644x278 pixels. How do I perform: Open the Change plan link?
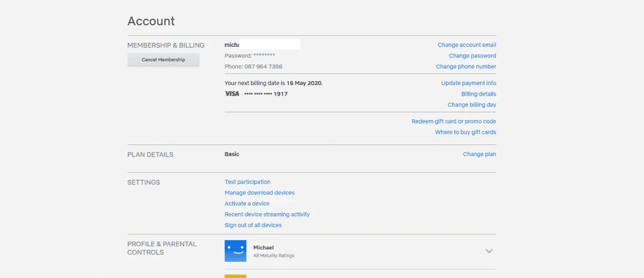click(479, 155)
